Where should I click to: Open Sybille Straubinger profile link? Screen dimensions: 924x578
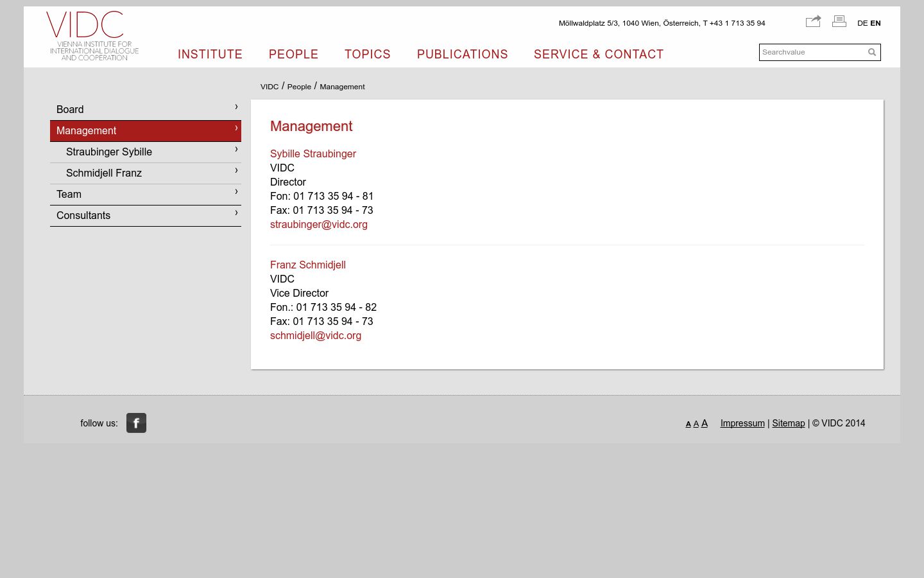[313, 153]
